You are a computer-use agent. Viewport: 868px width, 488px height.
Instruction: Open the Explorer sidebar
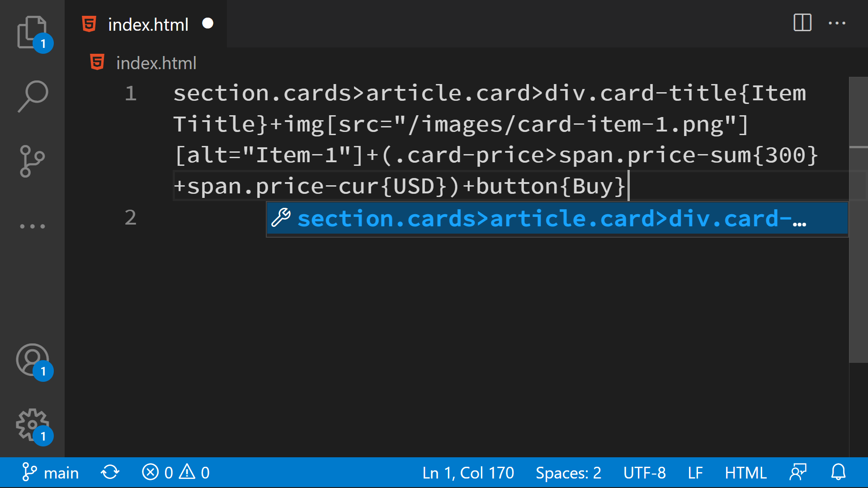(x=32, y=32)
